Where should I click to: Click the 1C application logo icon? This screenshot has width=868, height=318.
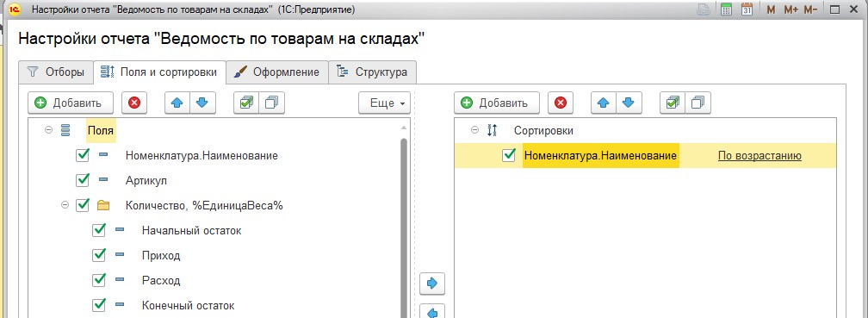click(15, 9)
